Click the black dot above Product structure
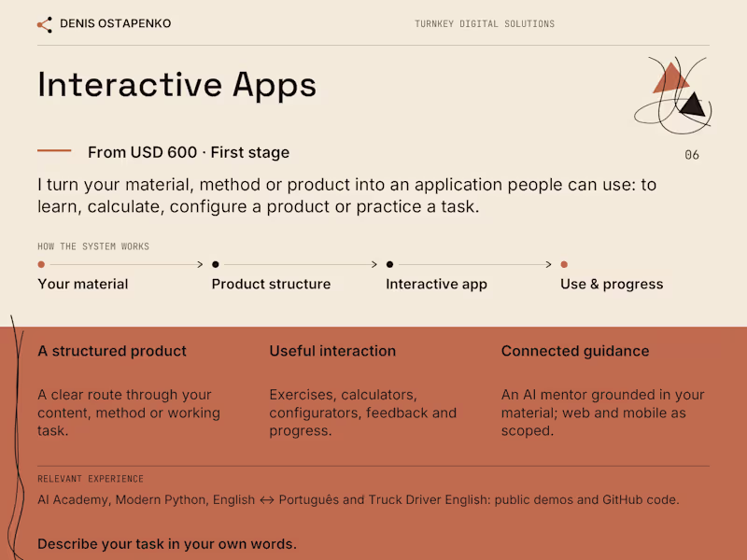The width and height of the screenshot is (747, 560). (x=216, y=264)
